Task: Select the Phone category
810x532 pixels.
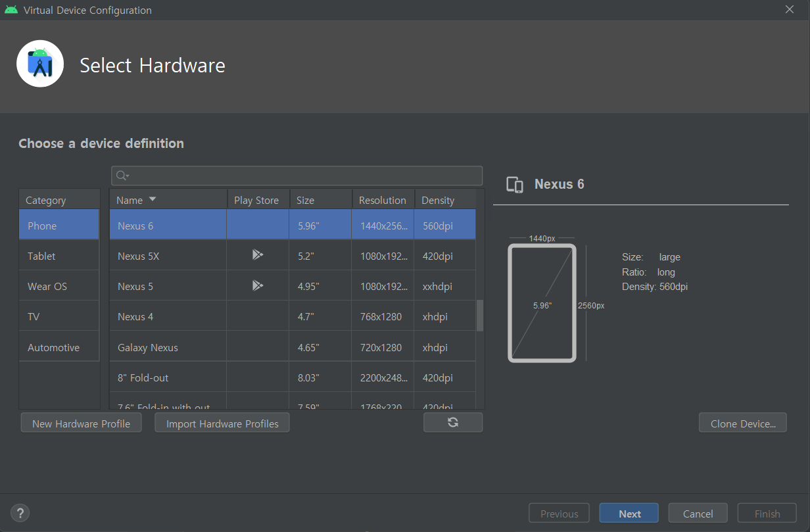Action: click(59, 226)
